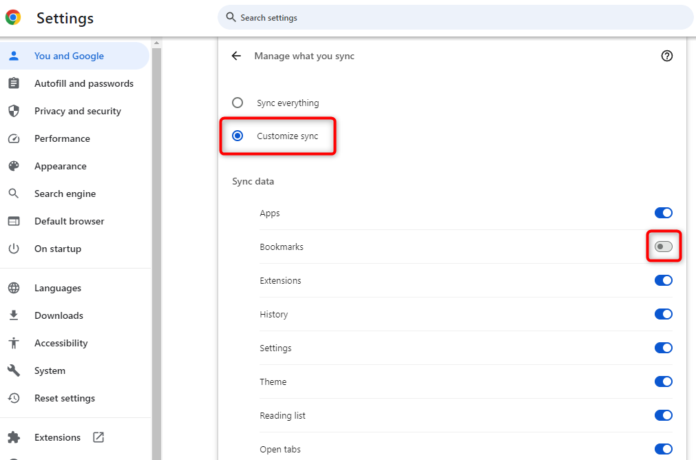696x460 pixels.
Task: Open Reset settings in the sidebar
Action: pyautogui.click(x=64, y=398)
